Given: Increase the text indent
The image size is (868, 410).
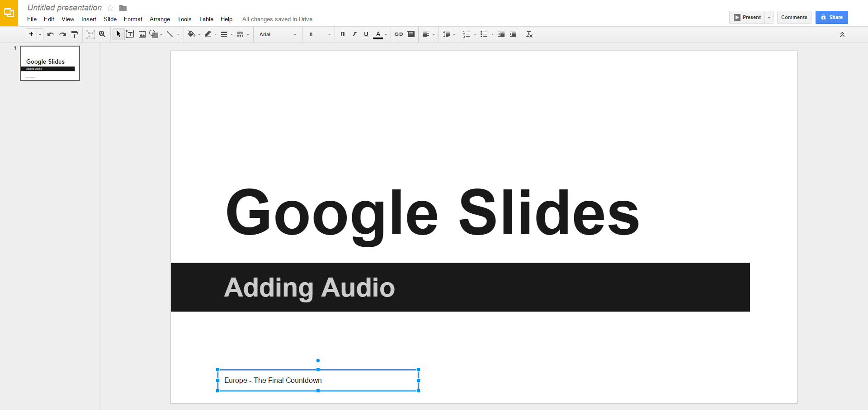Looking at the screenshot, I should pos(513,34).
